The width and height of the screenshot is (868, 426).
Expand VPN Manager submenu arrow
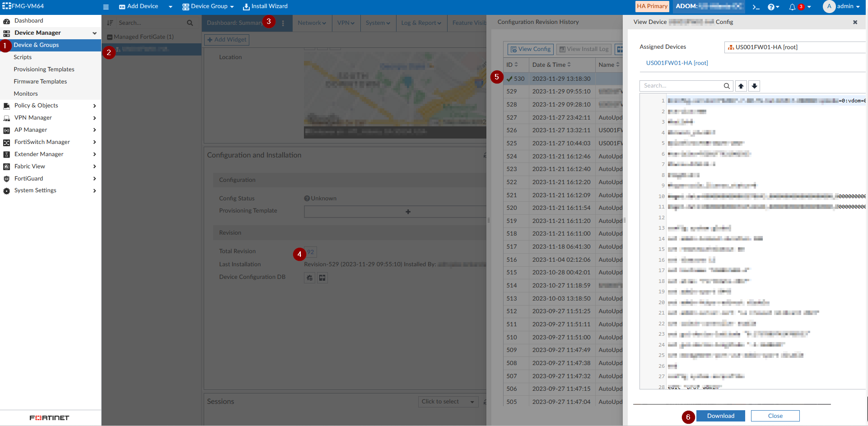coord(94,118)
